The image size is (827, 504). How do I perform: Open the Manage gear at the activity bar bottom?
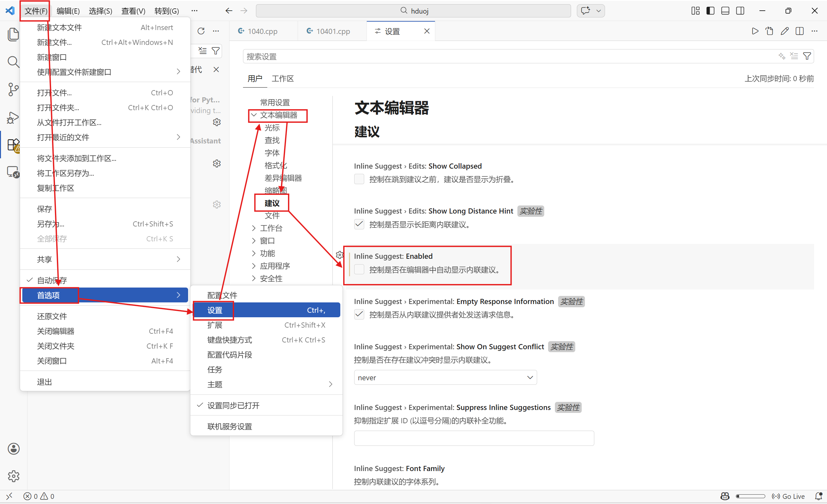14,476
